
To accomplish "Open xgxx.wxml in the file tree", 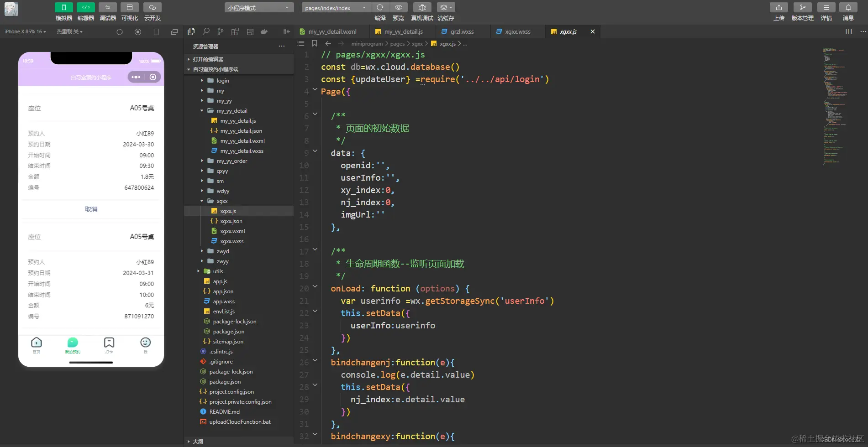I will (239, 231).
